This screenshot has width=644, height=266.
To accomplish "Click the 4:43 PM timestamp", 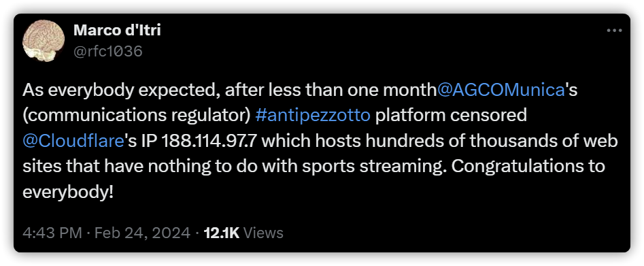I will click(52, 233).
